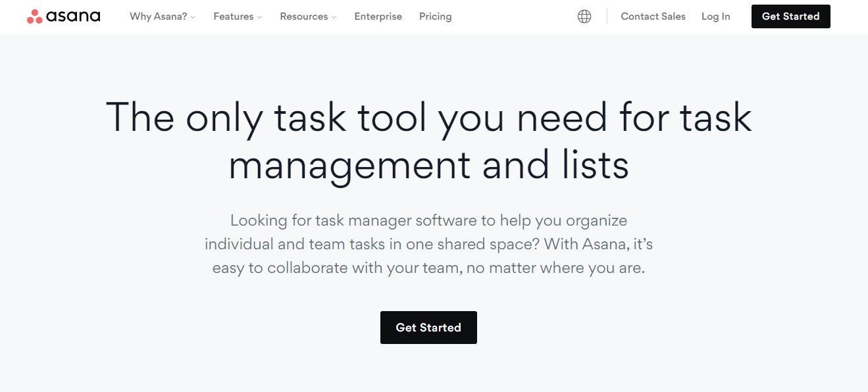Click the chevron beside Resources
This screenshot has height=392, width=868.
pyautogui.click(x=334, y=18)
